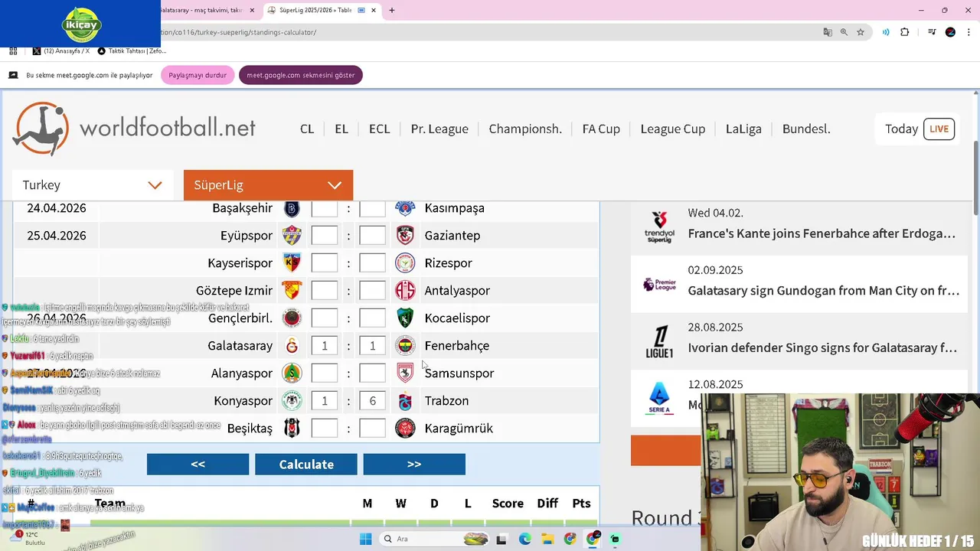Open Microsoft Edge from the taskbar
The image size is (980, 551).
pos(524,539)
